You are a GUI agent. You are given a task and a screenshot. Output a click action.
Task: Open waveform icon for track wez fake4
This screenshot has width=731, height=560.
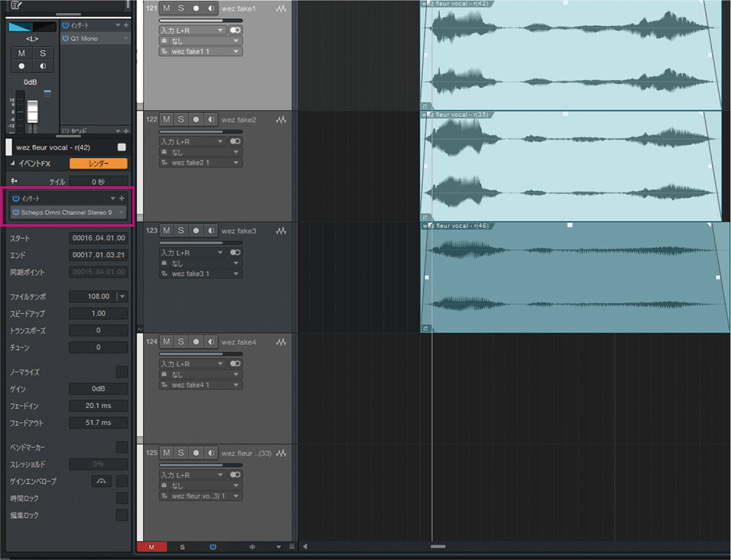pos(281,342)
